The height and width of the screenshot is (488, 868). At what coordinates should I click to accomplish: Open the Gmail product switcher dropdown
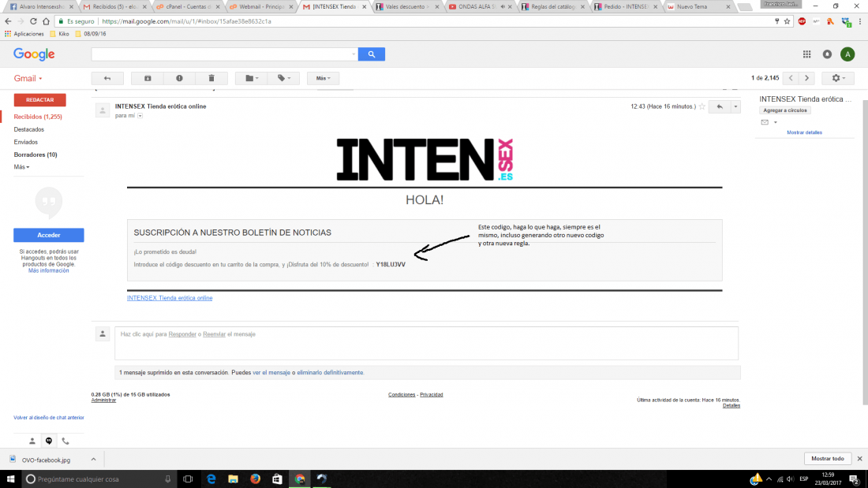tap(28, 78)
